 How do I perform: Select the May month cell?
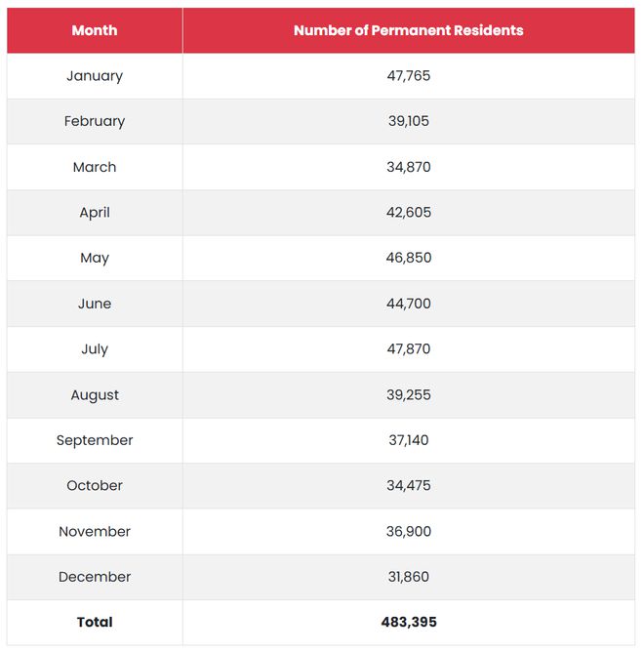click(95, 259)
